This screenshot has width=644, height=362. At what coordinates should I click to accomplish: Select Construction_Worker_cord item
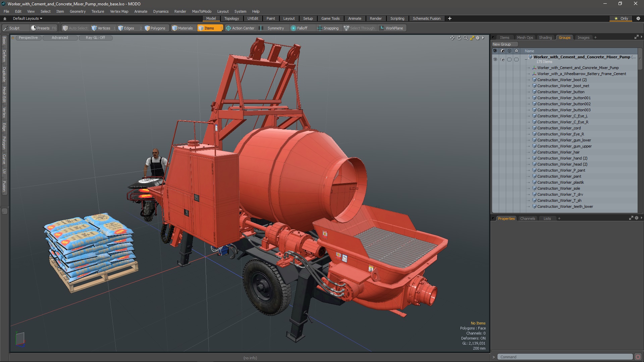pyautogui.click(x=559, y=128)
